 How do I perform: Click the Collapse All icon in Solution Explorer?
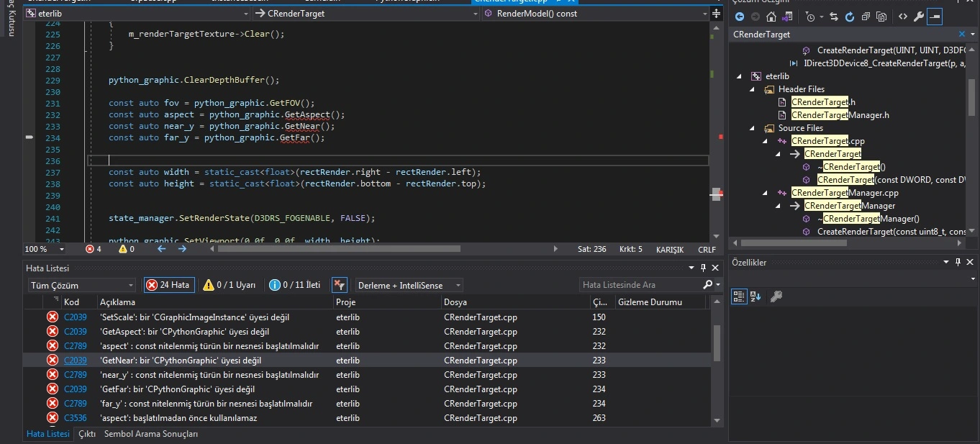(x=865, y=17)
